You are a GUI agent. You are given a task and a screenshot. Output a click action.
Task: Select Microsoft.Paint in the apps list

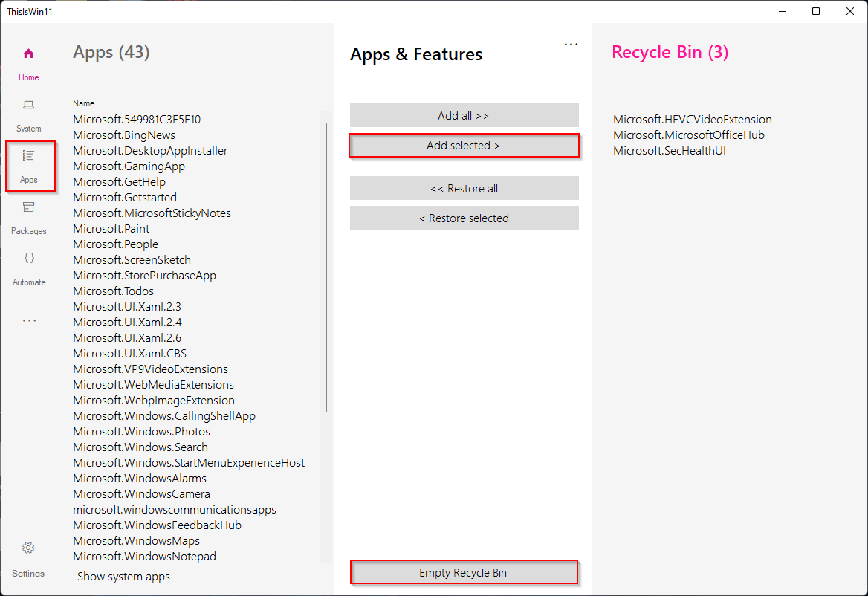(111, 229)
